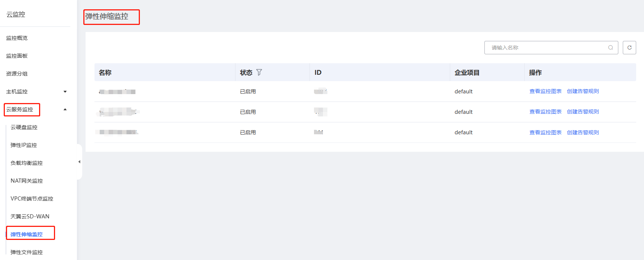
Task: Select 弹性文件监控 submenu item
Action: 26,252
